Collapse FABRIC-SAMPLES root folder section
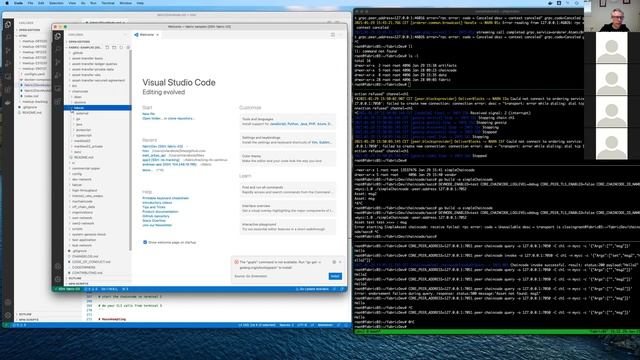640x360 pixels. (x=84, y=47)
